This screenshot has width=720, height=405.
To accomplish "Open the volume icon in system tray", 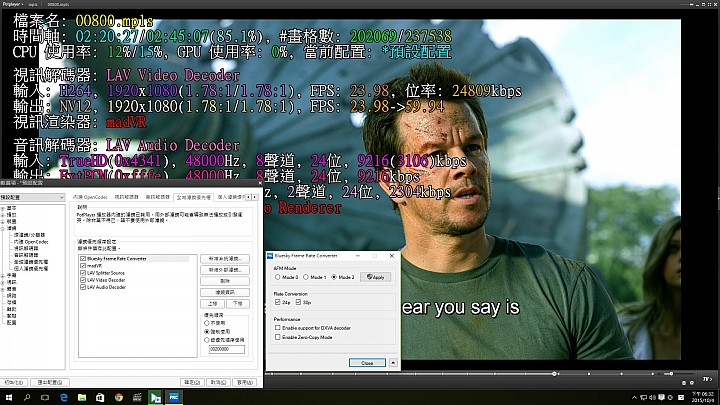I will [652, 398].
